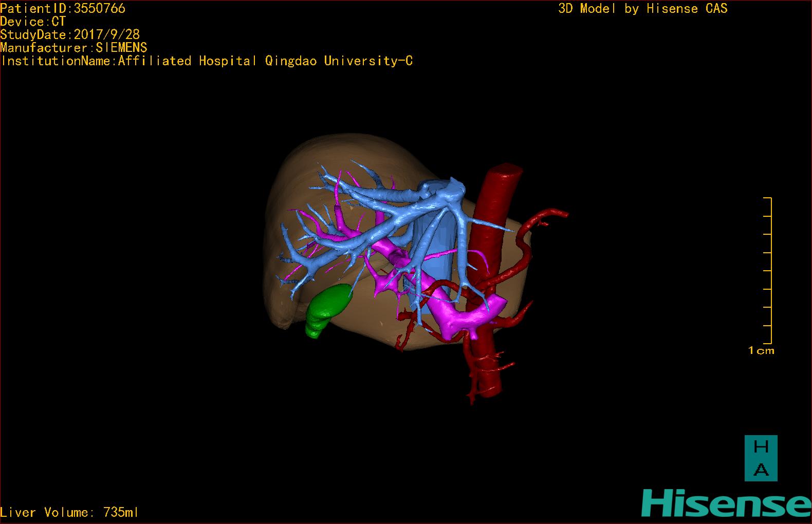Select the green gallbladder in the model
812x524 pixels.
(x=327, y=310)
